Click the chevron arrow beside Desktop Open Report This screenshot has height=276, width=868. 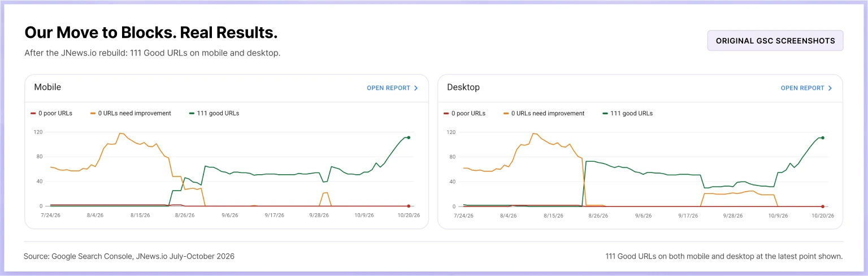tap(830, 88)
